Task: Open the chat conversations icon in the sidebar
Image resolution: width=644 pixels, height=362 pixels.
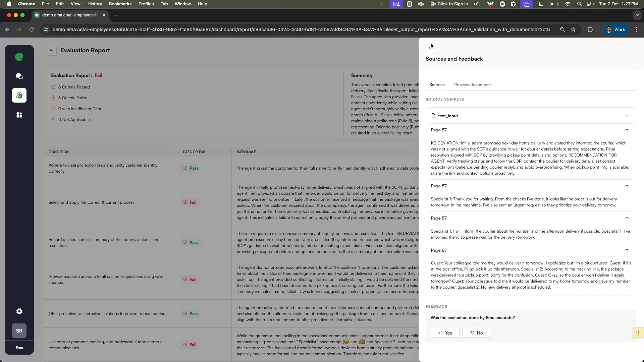Action: (x=19, y=76)
